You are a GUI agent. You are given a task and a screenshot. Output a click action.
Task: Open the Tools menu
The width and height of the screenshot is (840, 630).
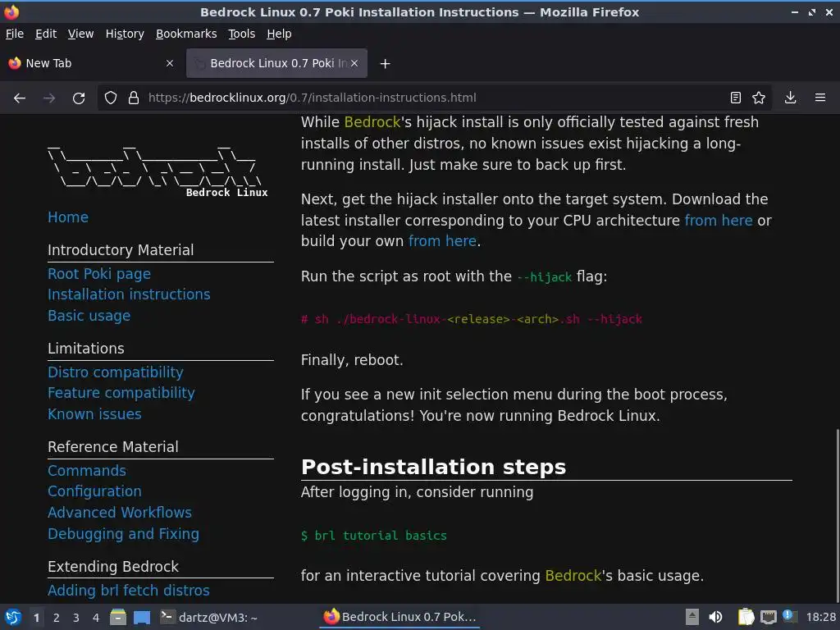click(242, 34)
